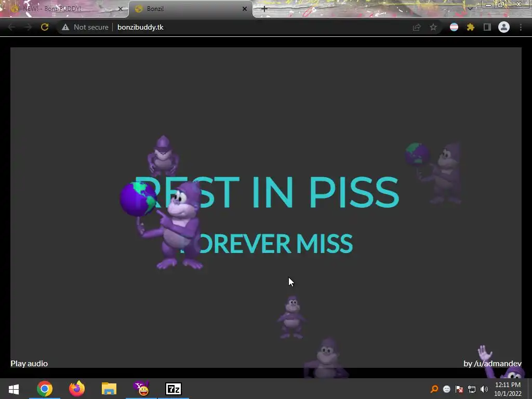Image resolution: width=532 pixels, height=399 pixels.
Task: Launch Firefox from the taskbar
Action: [77, 389]
